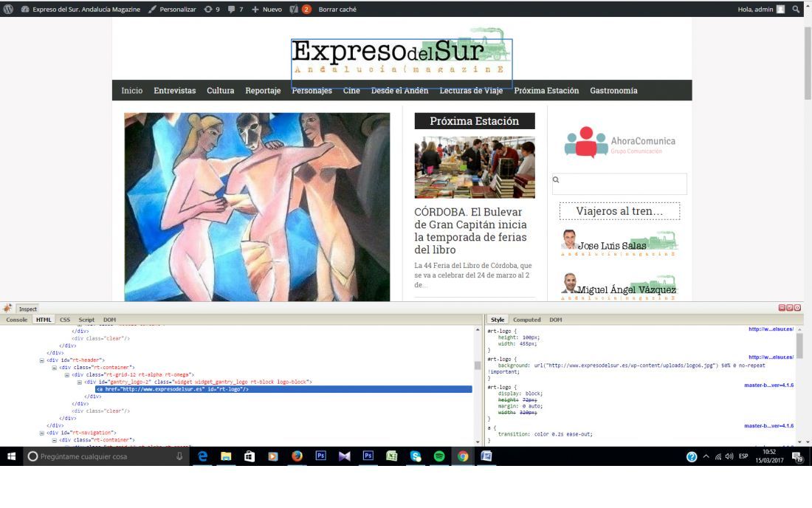Open the WordPress logo menu in admin bar
The width and height of the screenshot is (812, 508).
point(8,9)
